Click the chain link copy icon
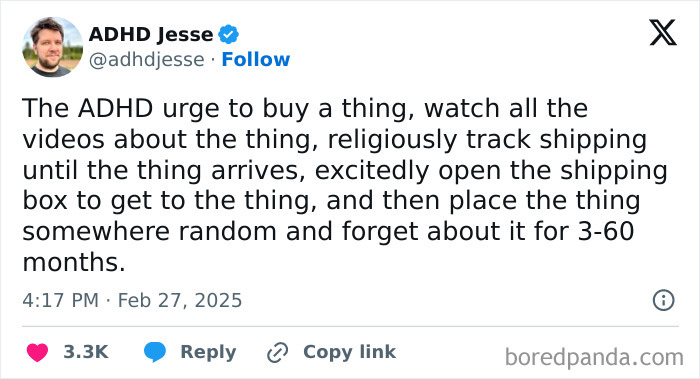 277,352
